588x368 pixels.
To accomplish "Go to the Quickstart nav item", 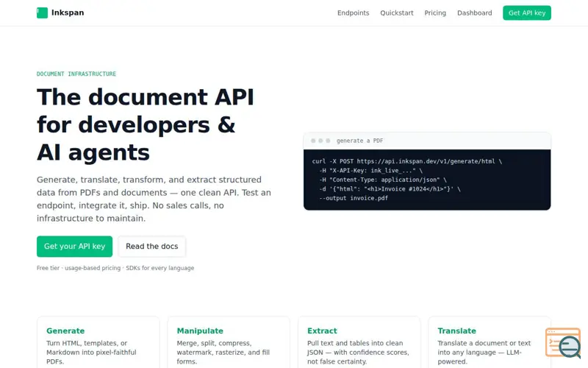I will click(x=396, y=13).
